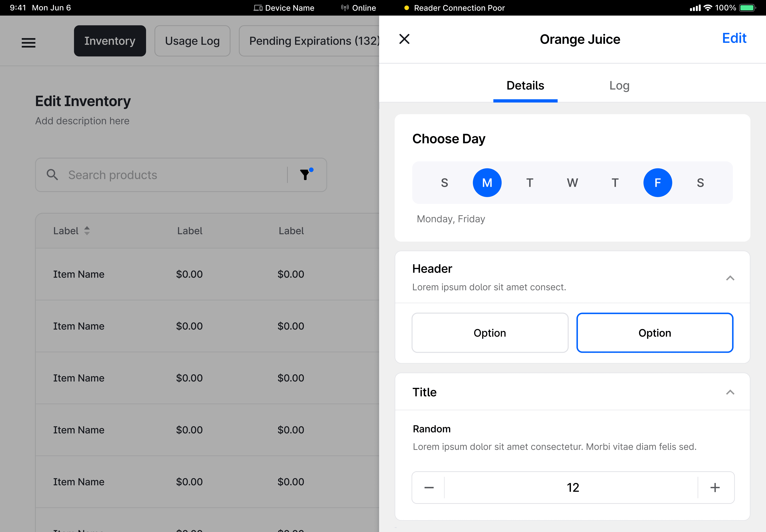Increase quantity with the plus icon
Screen dimensions: 766x532
(x=715, y=487)
